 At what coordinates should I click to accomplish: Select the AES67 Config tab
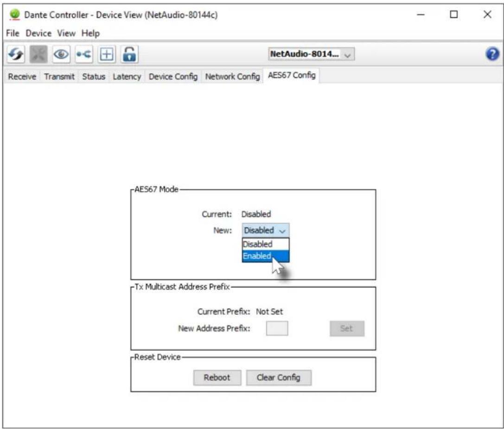click(x=292, y=76)
